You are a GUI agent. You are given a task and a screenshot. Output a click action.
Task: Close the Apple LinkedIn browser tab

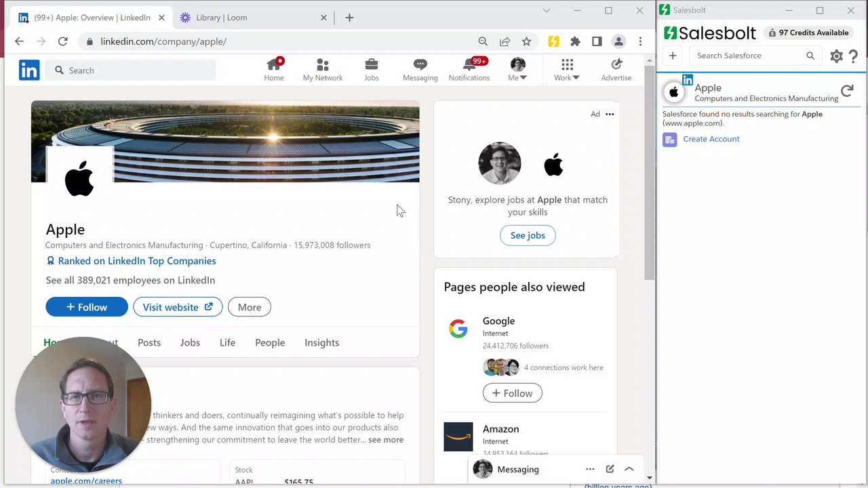click(161, 18)
